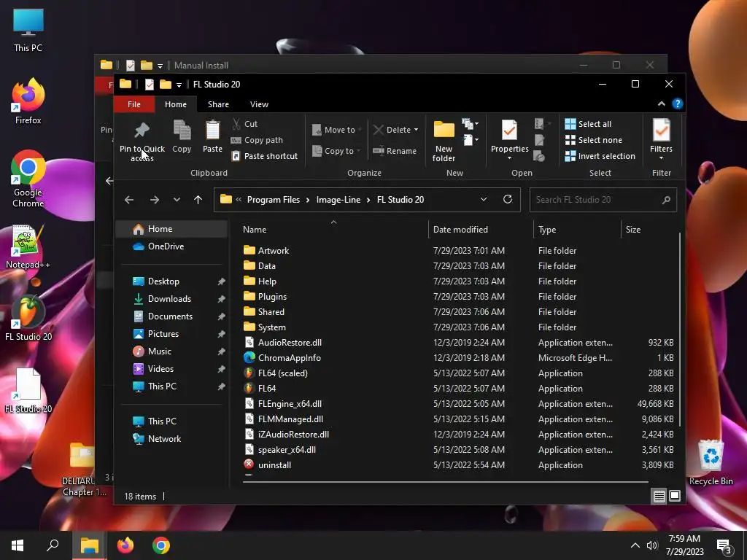Viewport: 747px width, 560px height.
Task: Go up one folder level arrow
Action: (x=198, y=200)
